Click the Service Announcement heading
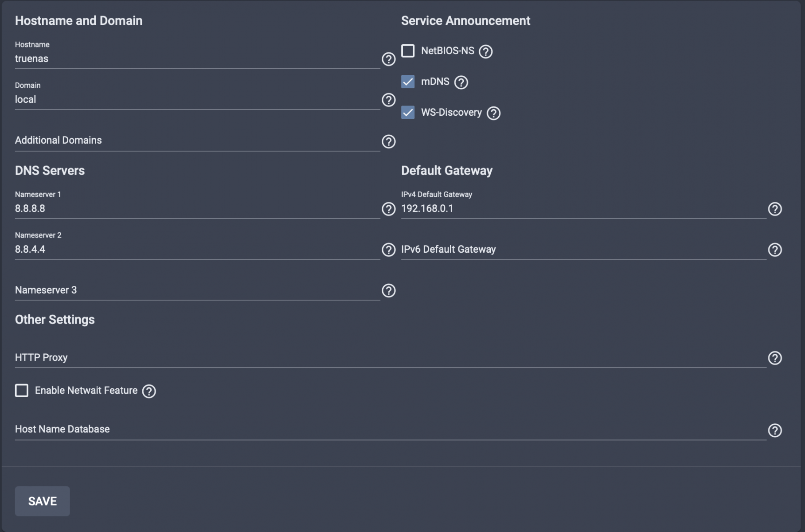Image resolution: width=805 pixels, height=532 pixels. coord(465,21)
